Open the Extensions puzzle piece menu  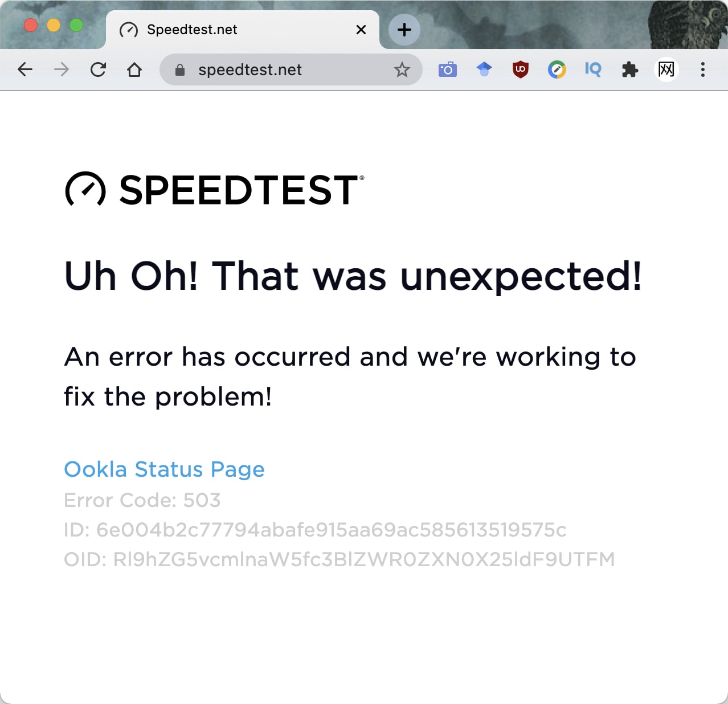(x=629, y=69)
